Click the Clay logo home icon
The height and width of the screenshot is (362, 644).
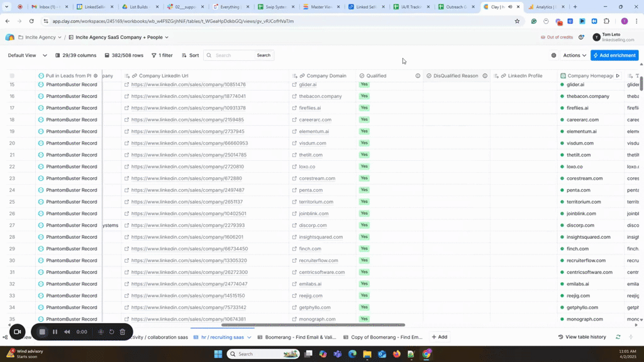pyautogui.click(x=9, y=37)
